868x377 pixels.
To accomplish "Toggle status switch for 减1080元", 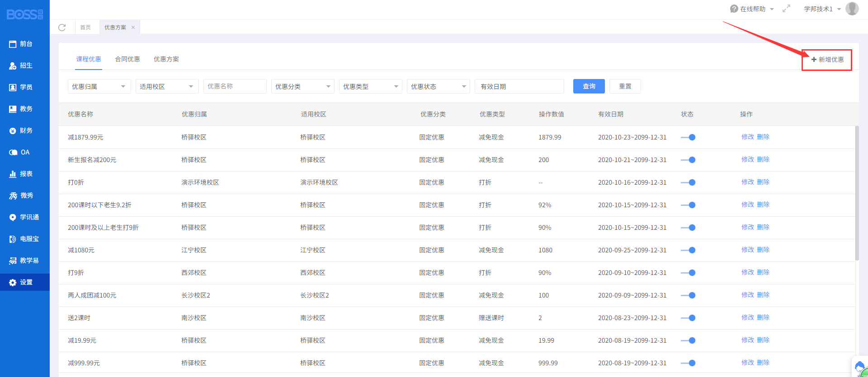I will (688, 250).
